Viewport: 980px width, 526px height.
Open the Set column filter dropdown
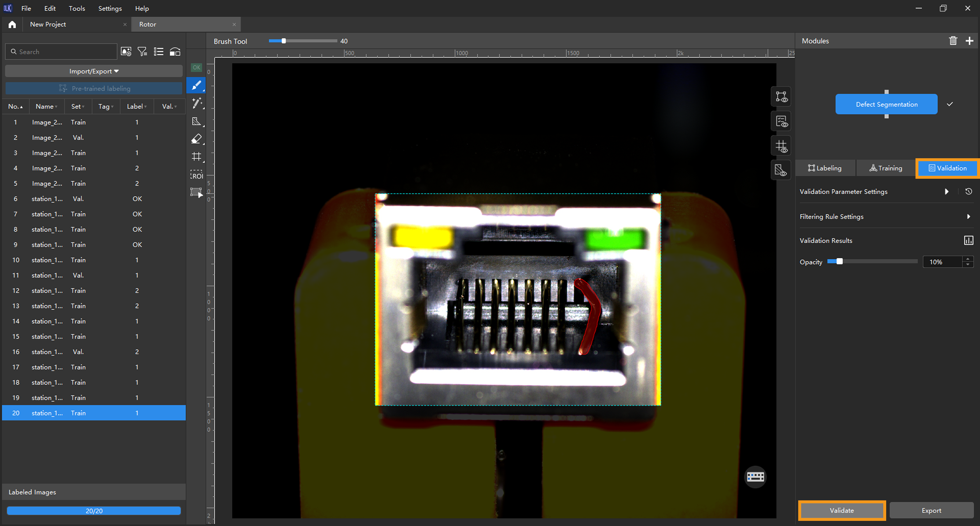pyautogui.click(x=83, y=107)
